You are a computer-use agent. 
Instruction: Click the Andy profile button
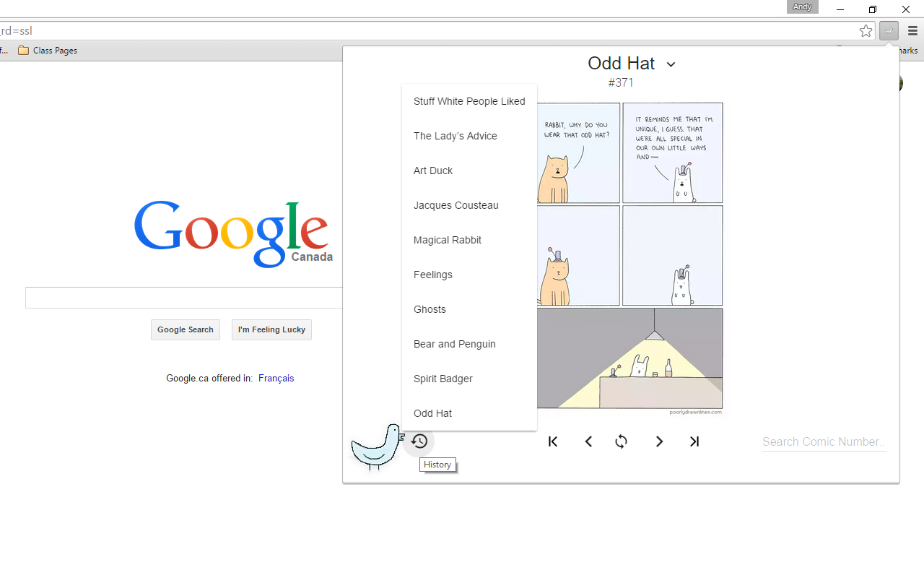802,7
